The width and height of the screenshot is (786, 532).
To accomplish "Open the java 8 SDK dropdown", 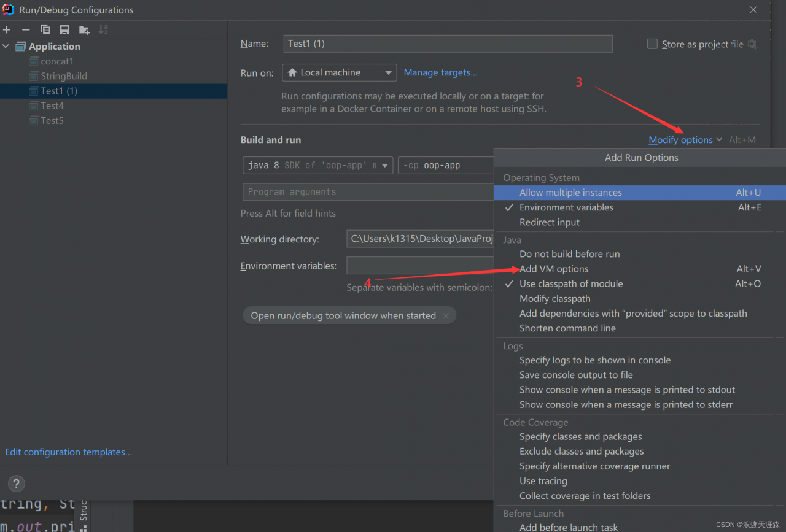I will [x=317, y=165].
